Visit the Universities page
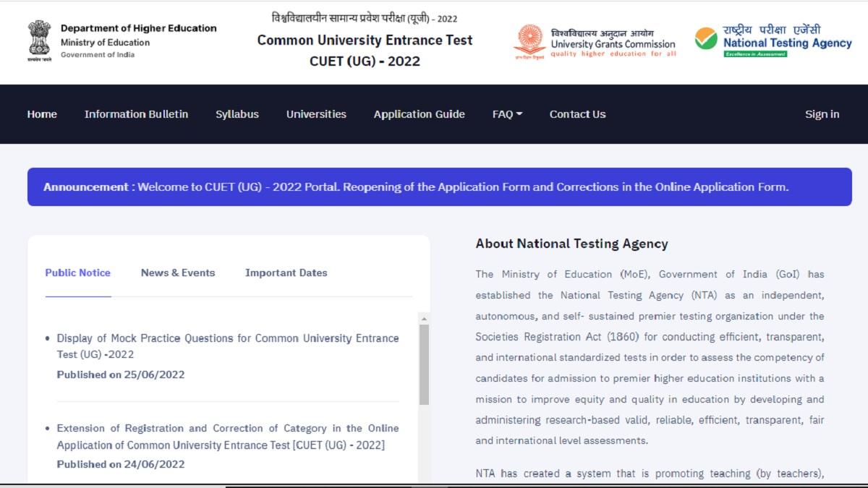868x488 pixels. [x=316, y=114]
